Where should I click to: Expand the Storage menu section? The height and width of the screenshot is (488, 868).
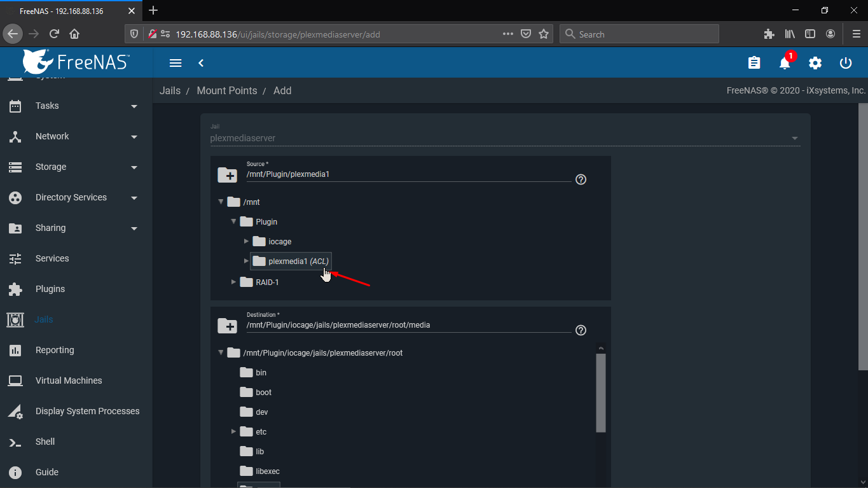tap(134, 167)
